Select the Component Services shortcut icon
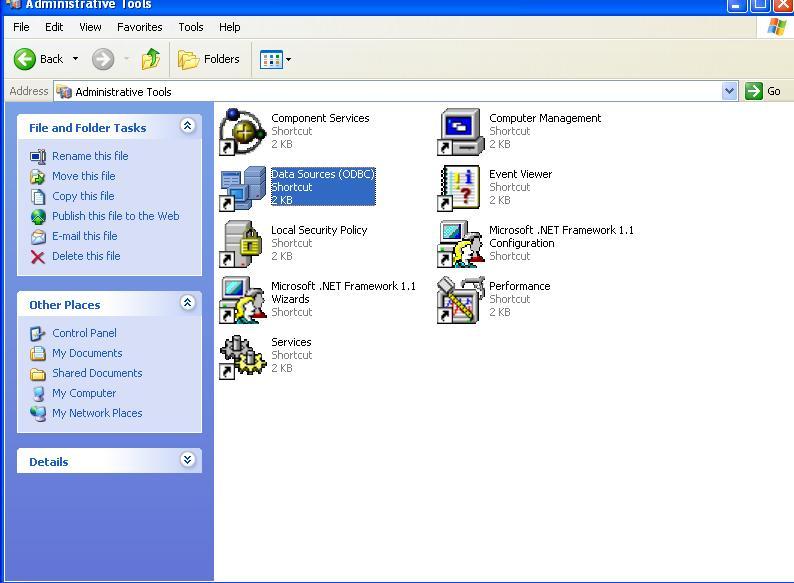794x583 pixels. pos(243,131)
